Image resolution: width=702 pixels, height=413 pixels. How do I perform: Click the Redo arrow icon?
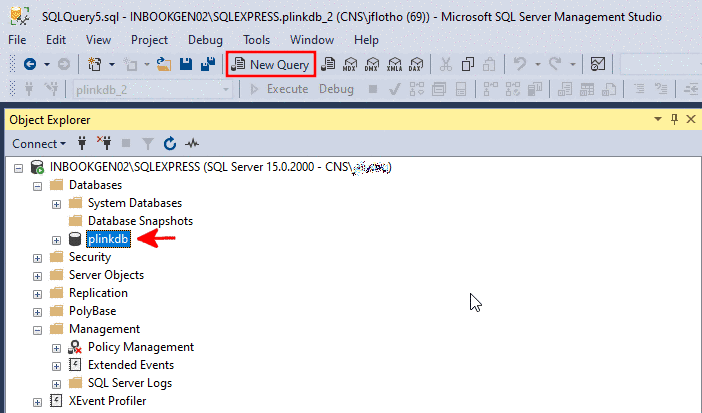click(x=555, y=64)
